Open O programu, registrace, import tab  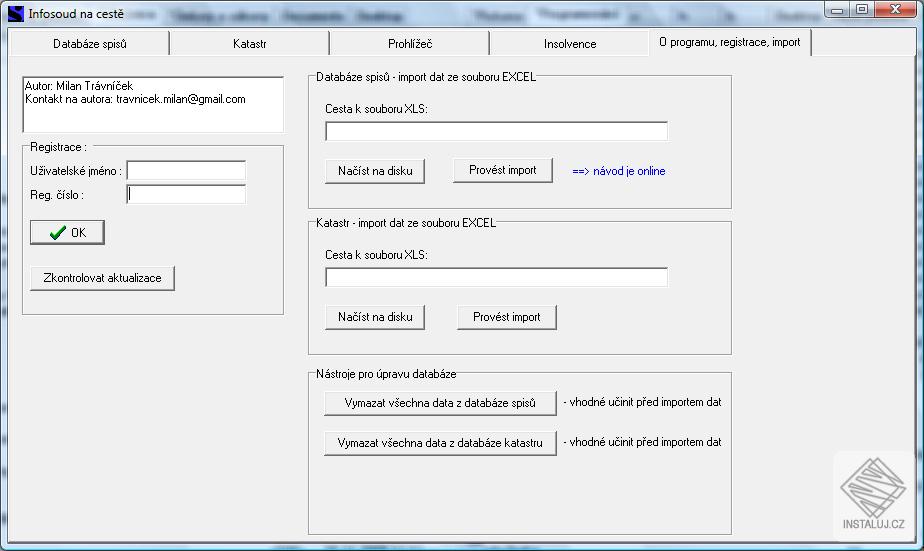730,42
